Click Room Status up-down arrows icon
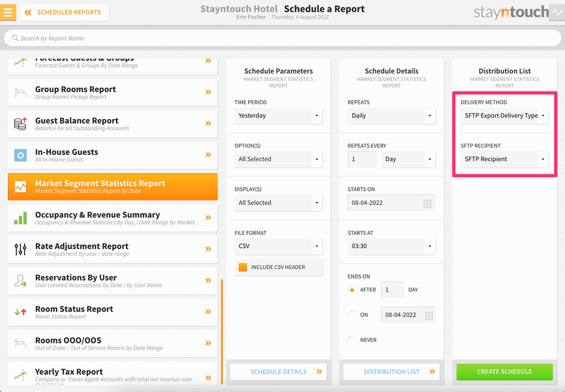Screen dimensions: 565x392 20,312
